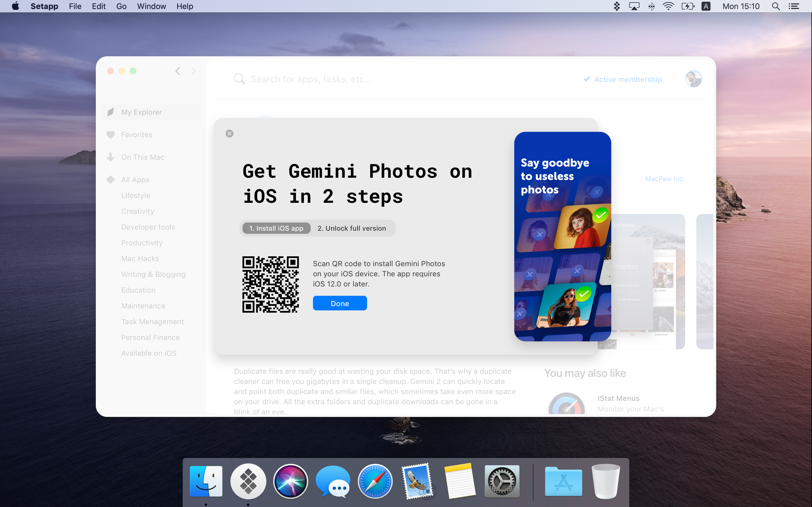Open the Go menu
The height and width of the screenshot is (507, 812).
121,6
